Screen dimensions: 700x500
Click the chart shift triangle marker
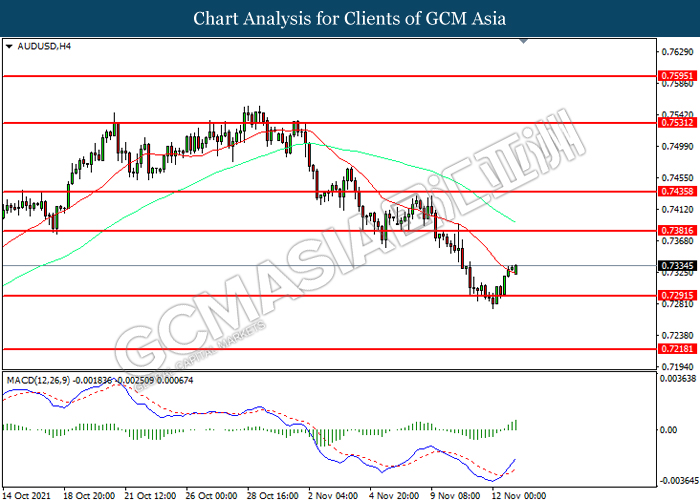[x=524, y=42]
